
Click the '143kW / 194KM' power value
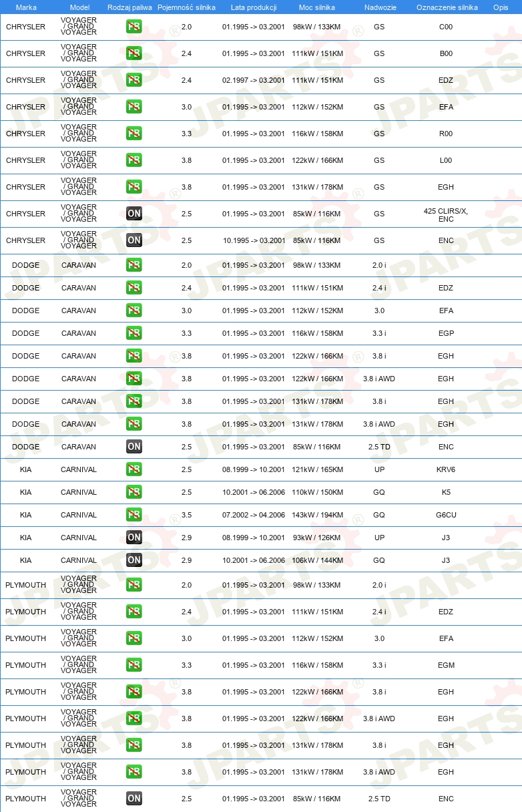tap(317, 515)
